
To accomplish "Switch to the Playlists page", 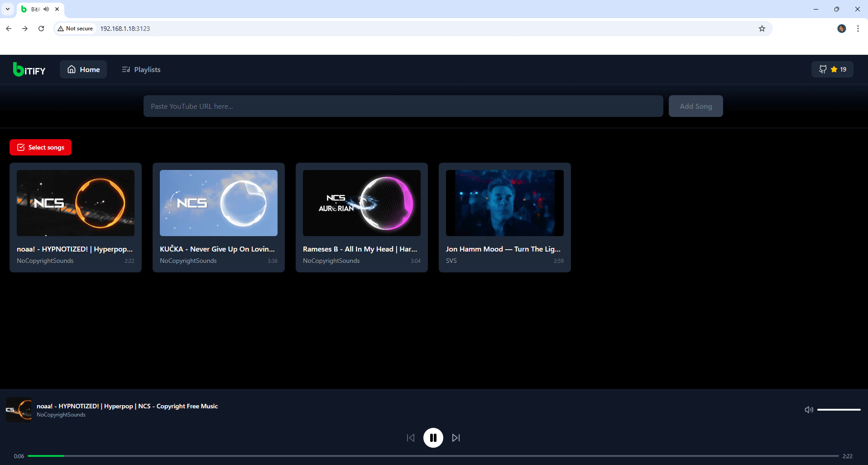I will [x=146, y=69].
